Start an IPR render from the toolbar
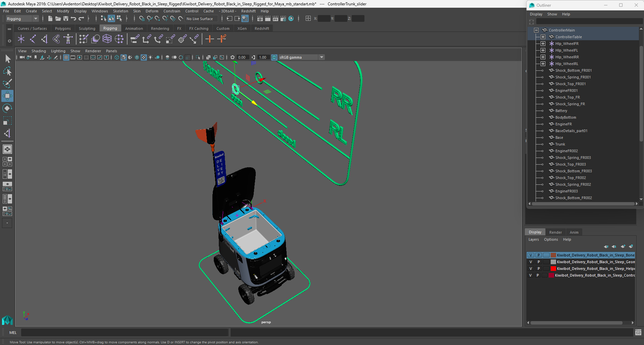The width and height of the screenshot is (644, 345). tap(276, 19)
